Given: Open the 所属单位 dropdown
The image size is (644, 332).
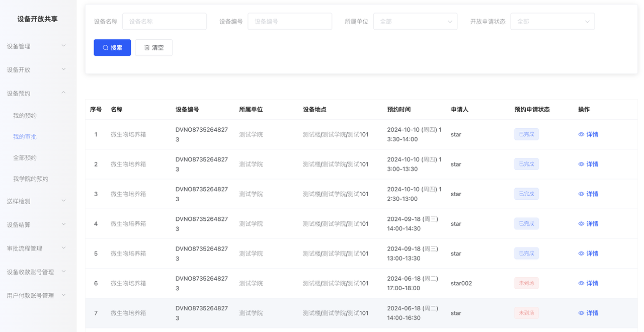Looking at the screenshot, I should point(415,22).
